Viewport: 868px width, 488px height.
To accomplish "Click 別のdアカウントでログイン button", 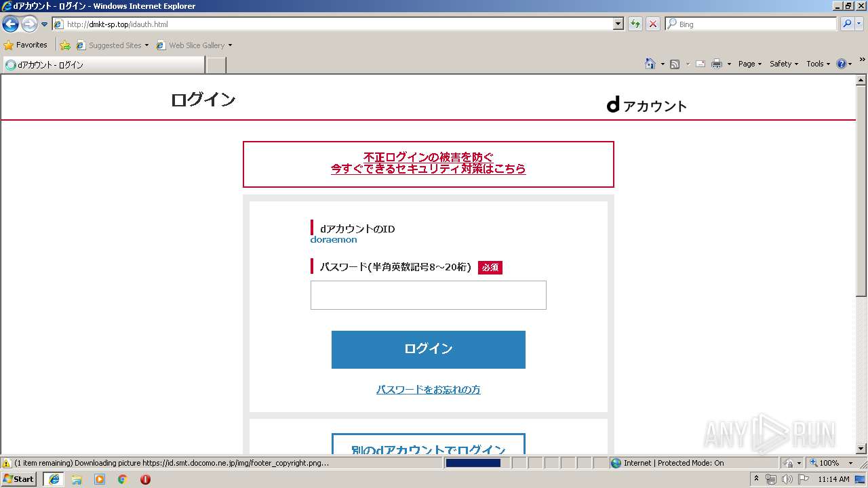I will pyautogui.click(x=428, y=445).
